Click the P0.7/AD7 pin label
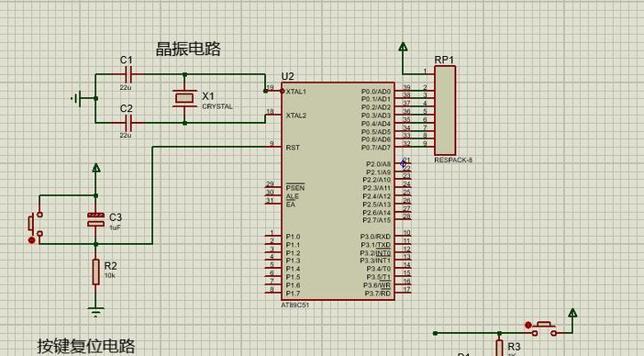 pyautogui.click(x=375, y=148)
